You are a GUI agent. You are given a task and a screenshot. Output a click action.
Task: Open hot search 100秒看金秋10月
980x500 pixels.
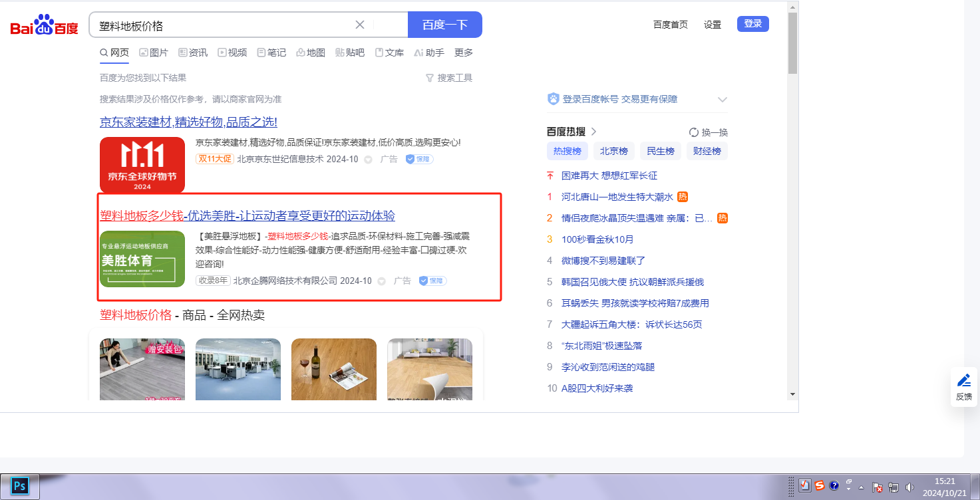597,239
